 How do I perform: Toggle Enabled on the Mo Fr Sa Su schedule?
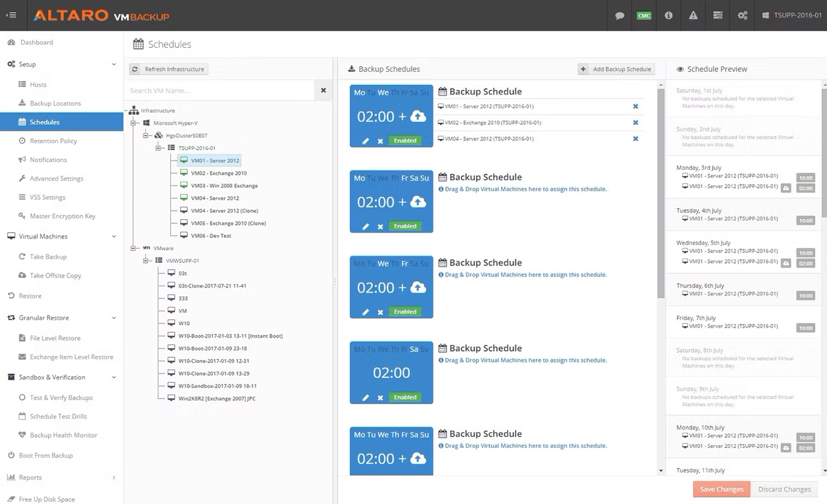pos(405,226)
